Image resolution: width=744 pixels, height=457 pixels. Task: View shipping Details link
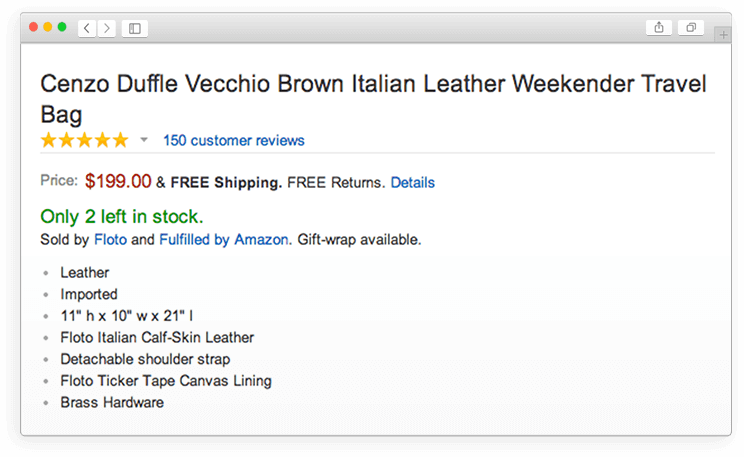412,183
